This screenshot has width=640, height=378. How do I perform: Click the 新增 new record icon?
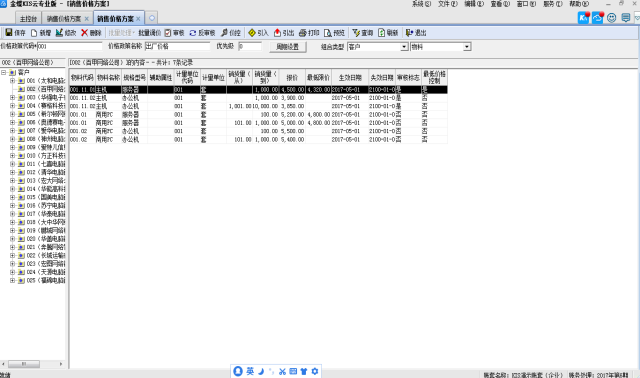coord(34,33)
